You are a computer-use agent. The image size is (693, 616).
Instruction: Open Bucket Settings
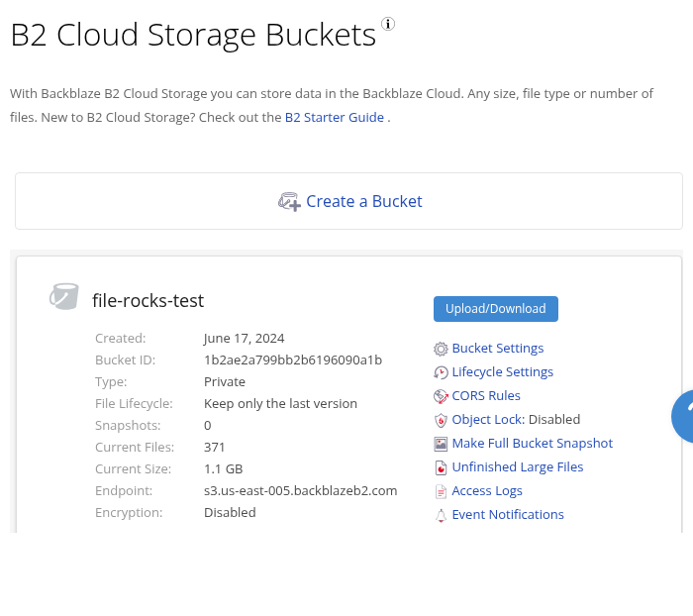(x=498, y=348)
